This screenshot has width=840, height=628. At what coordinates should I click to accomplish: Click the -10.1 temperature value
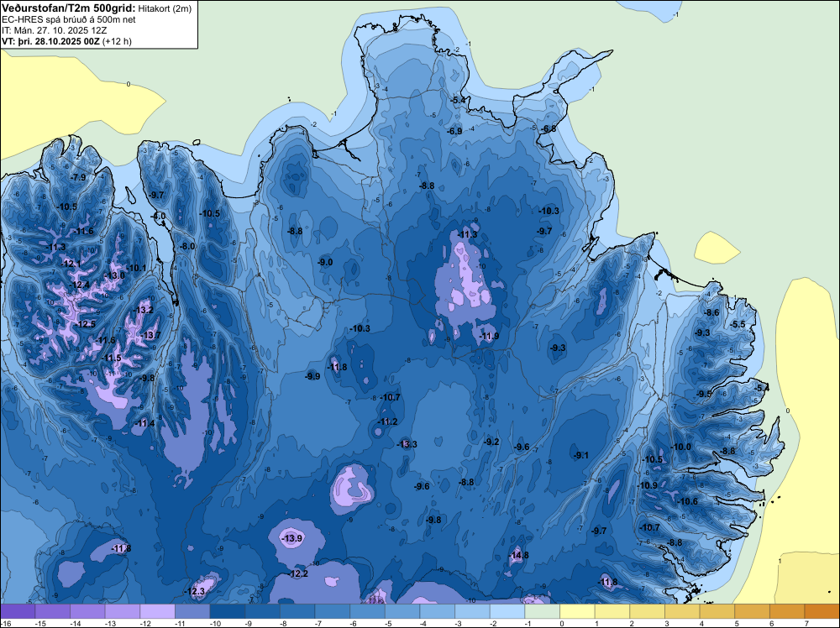(x=136, y=268)
